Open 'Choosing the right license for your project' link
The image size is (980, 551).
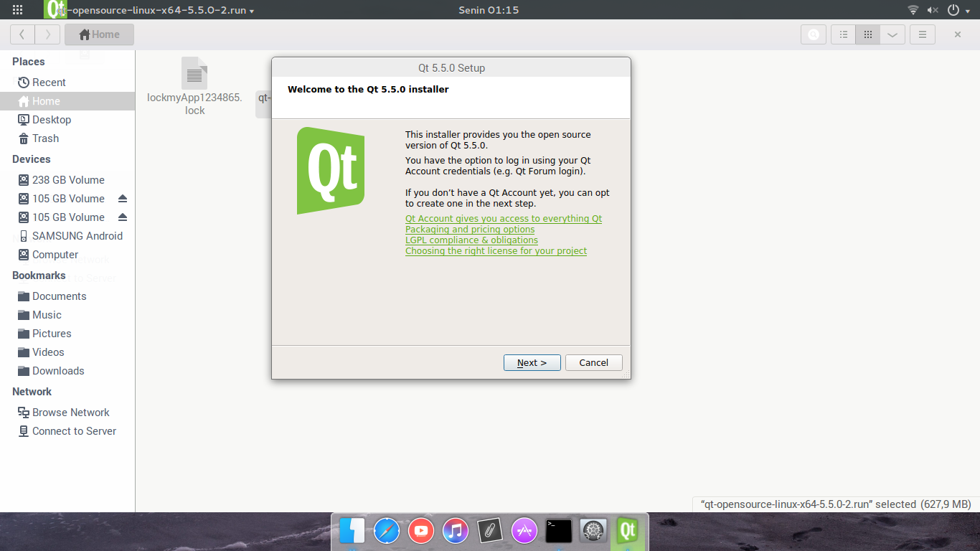tap(496, 251)
